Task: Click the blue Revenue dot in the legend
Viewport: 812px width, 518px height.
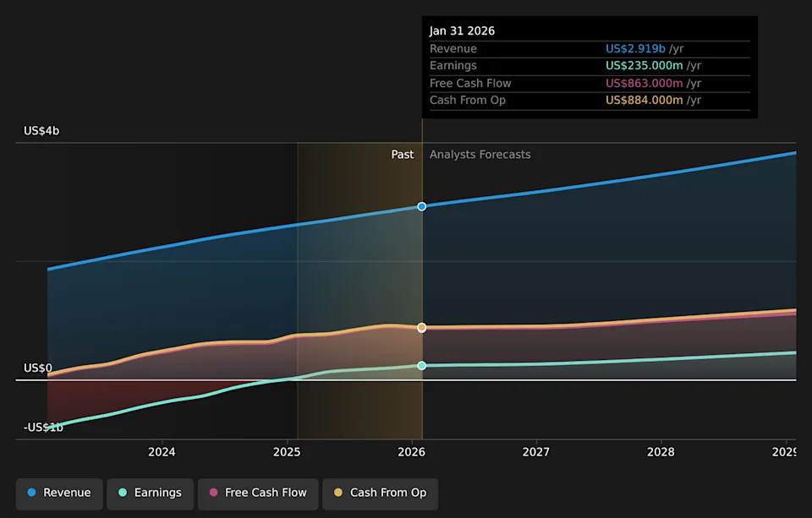Action: tap(32, 493)
